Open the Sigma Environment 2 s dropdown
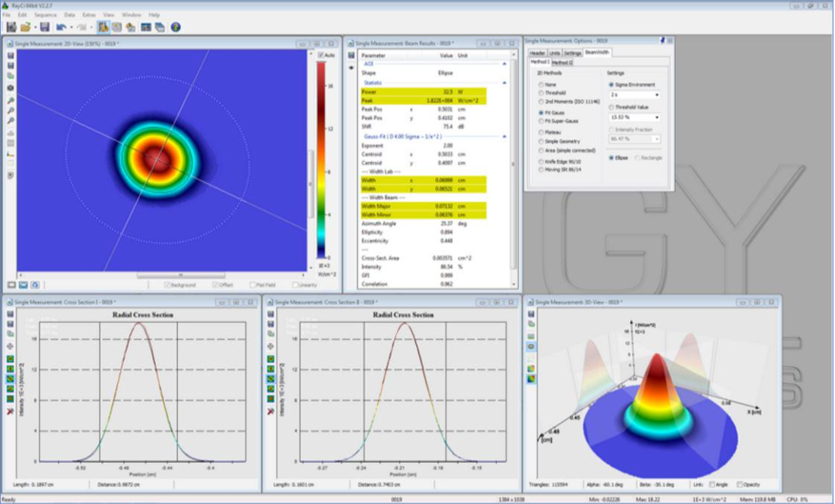Viewport: 835px width, 504px height. [x=656, y=95]
